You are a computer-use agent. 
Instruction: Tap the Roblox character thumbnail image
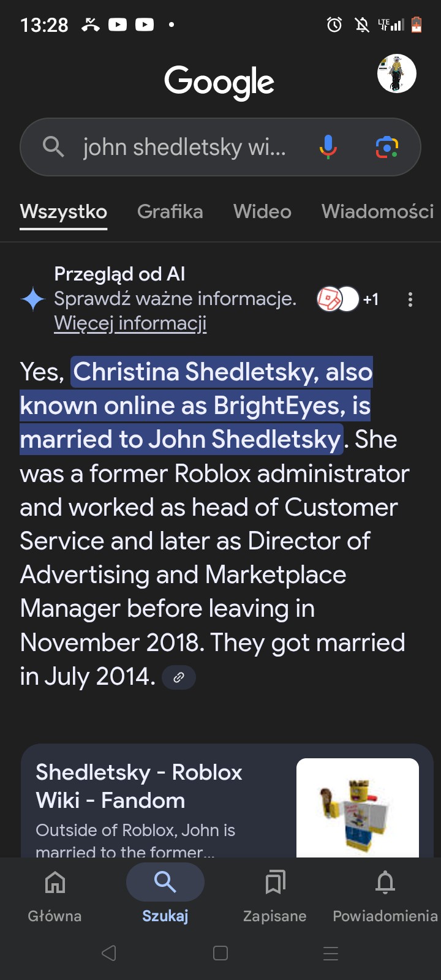358,807
